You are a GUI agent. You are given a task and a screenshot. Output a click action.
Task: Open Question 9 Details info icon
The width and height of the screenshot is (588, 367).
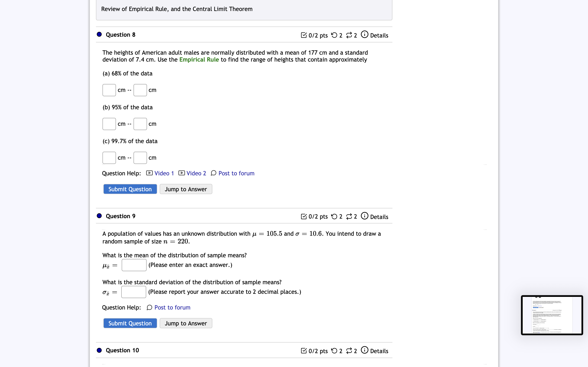pyautogui.click(x=364, y=216)
